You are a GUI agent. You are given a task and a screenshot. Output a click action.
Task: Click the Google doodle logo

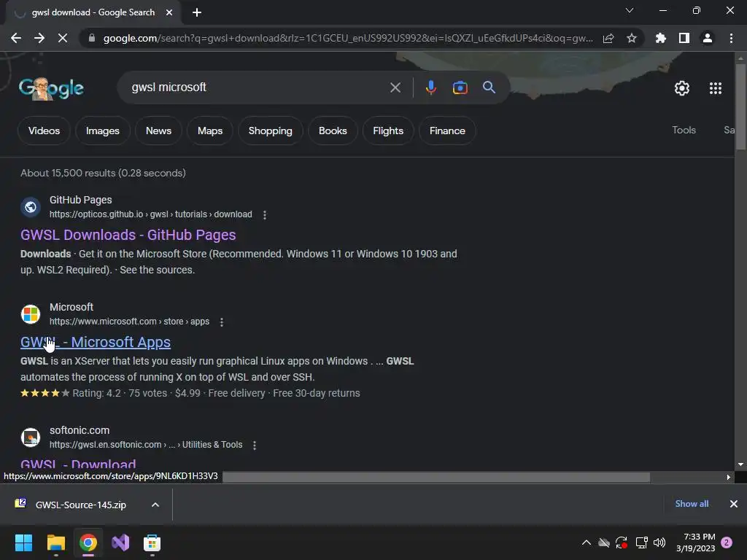click(x=52, y=88)
